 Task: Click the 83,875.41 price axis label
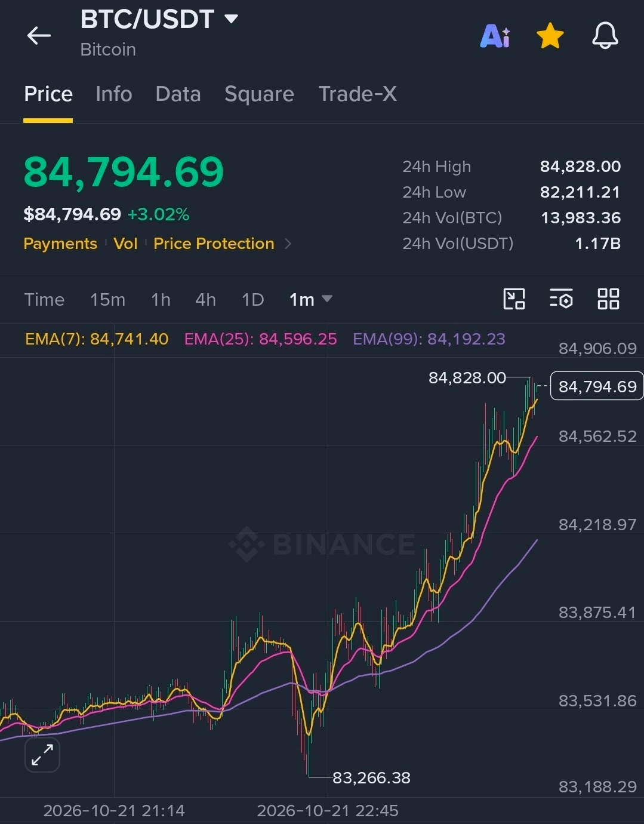(x=597, y=613)
